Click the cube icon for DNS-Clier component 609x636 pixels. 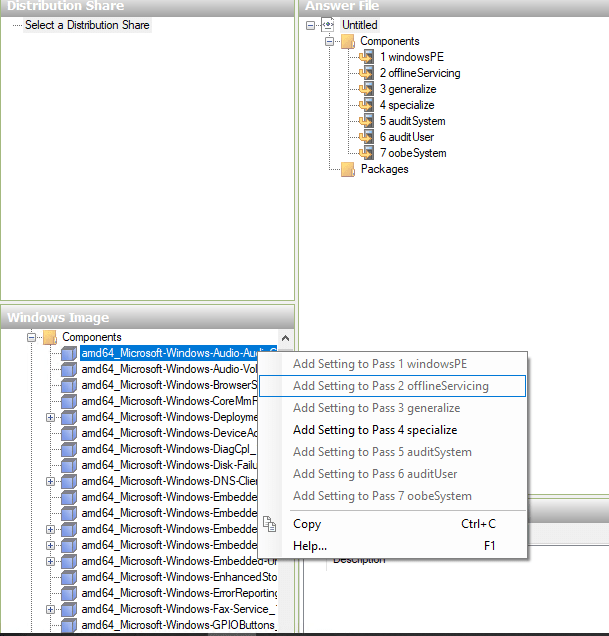[x=69, y=481]
